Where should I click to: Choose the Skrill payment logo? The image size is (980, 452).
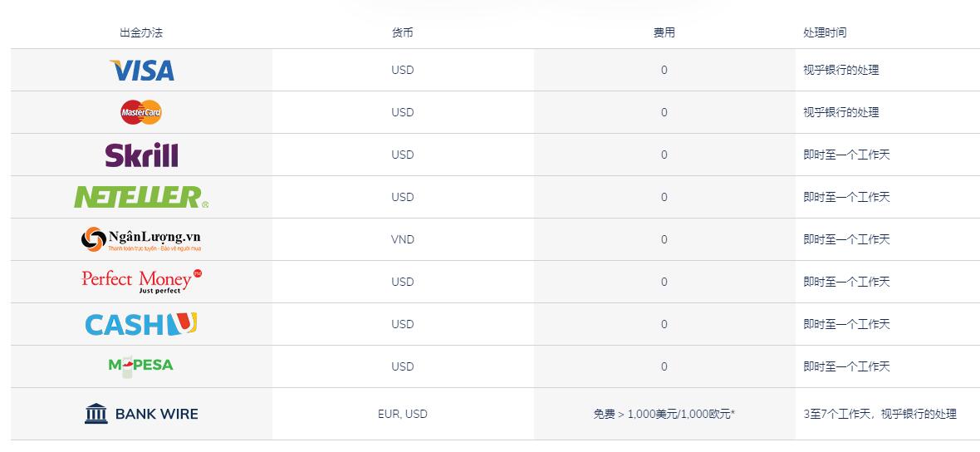(x=141, y=155)
